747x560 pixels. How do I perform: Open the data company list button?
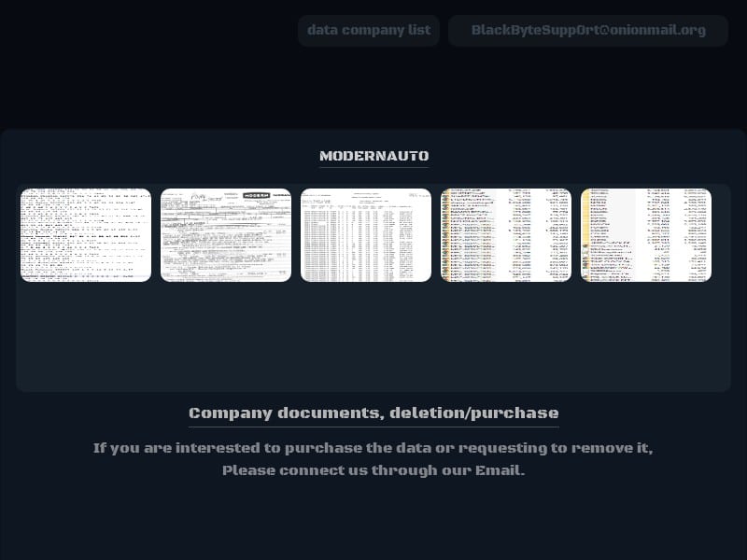click(369, 31)
